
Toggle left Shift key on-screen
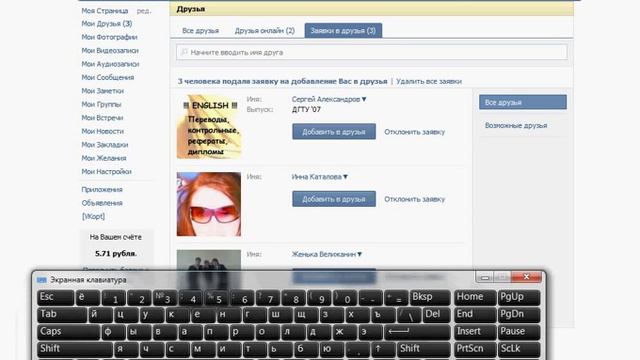tap(75, 349)
